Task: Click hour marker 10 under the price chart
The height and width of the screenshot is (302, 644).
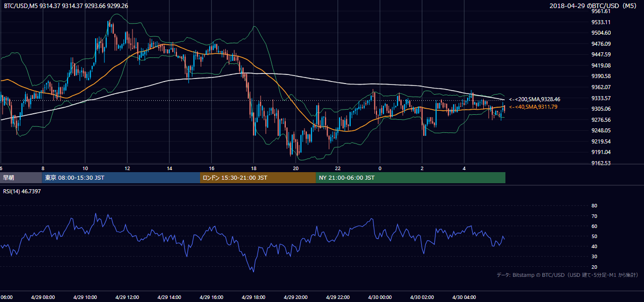Action: (85, 168)
